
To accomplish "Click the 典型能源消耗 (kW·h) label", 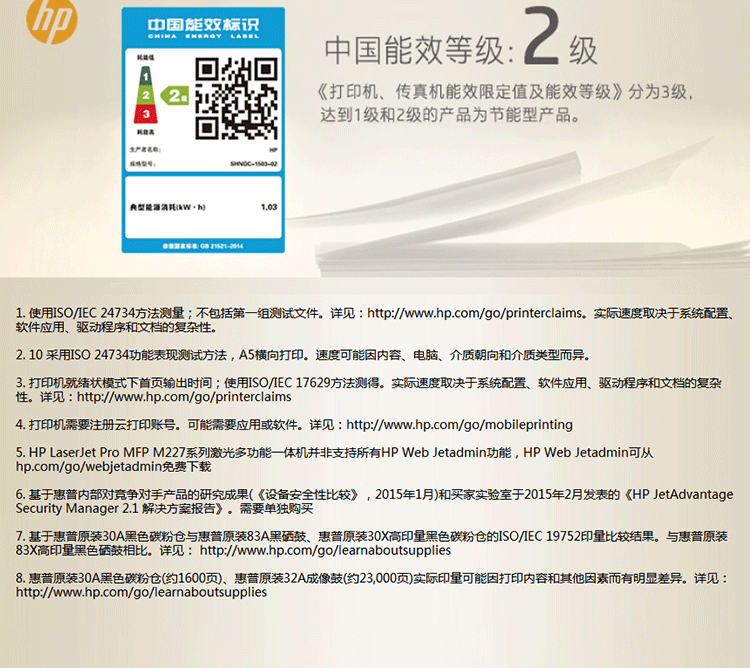I will click(167, 207).
